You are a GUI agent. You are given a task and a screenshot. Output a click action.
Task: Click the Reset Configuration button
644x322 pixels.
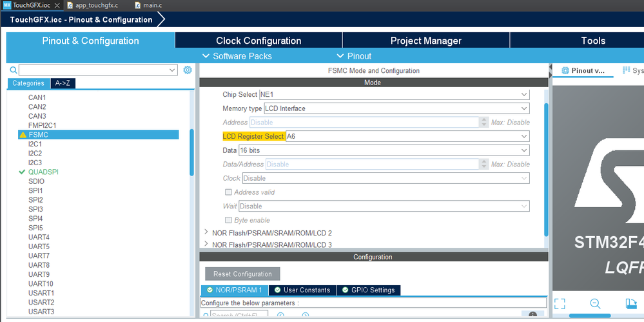coord(242,274)
